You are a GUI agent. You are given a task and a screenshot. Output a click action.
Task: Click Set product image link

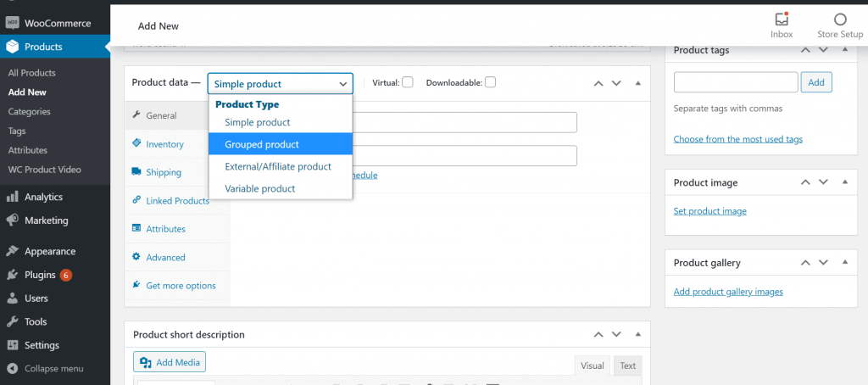click(709, 211)
